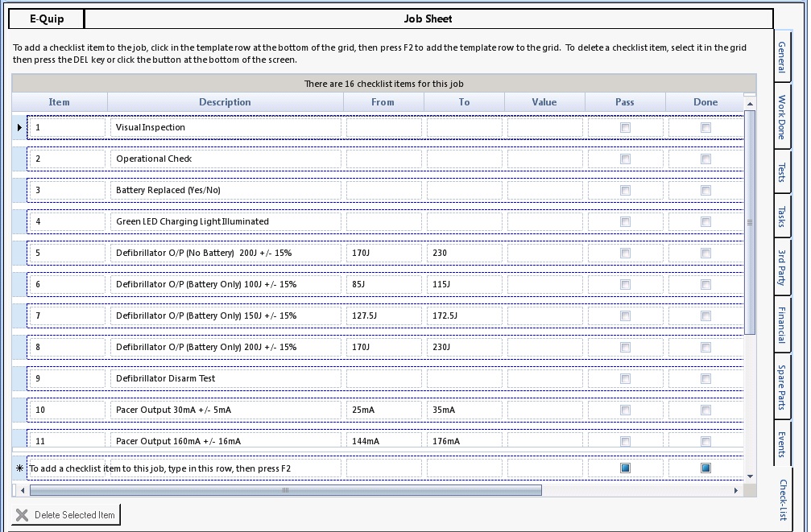Click the E-Quip header label
The image size is (811, 532).
click(47, 19)
